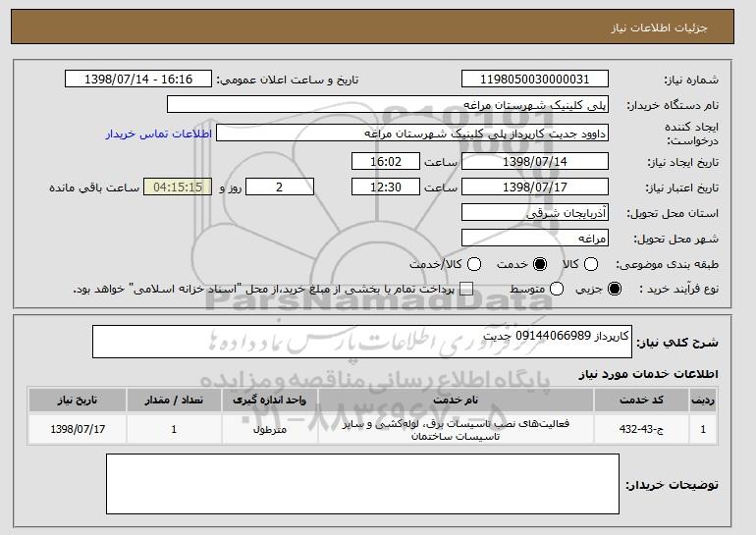
Task: Select the table date cell 1398/07/17
Action: [x=78, y=429]
